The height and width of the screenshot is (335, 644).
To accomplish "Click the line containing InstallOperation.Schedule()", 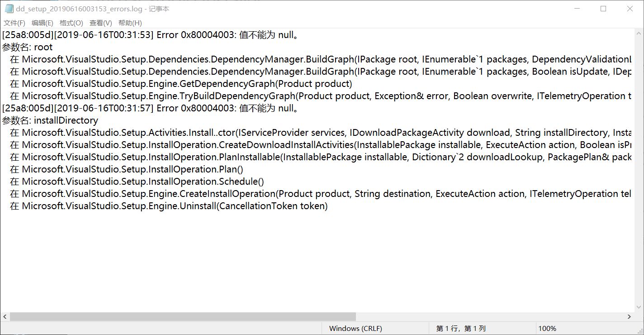I will (137, 182).
